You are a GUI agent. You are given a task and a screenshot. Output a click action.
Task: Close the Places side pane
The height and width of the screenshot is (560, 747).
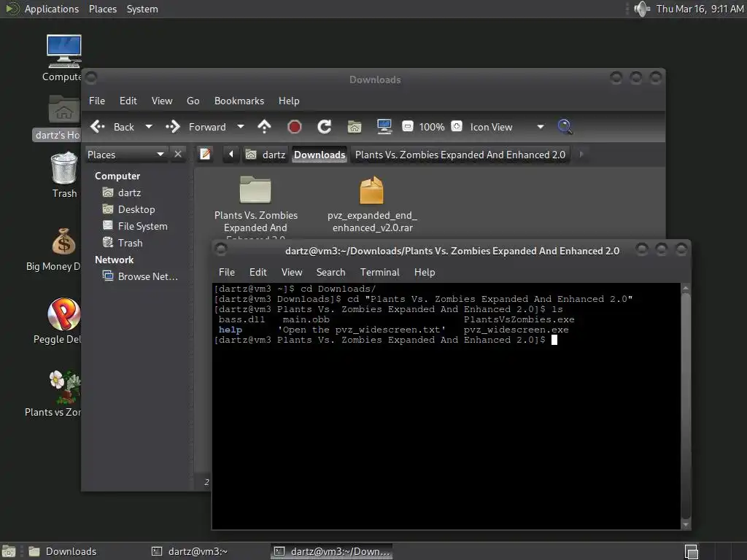[x=178, y=155]
